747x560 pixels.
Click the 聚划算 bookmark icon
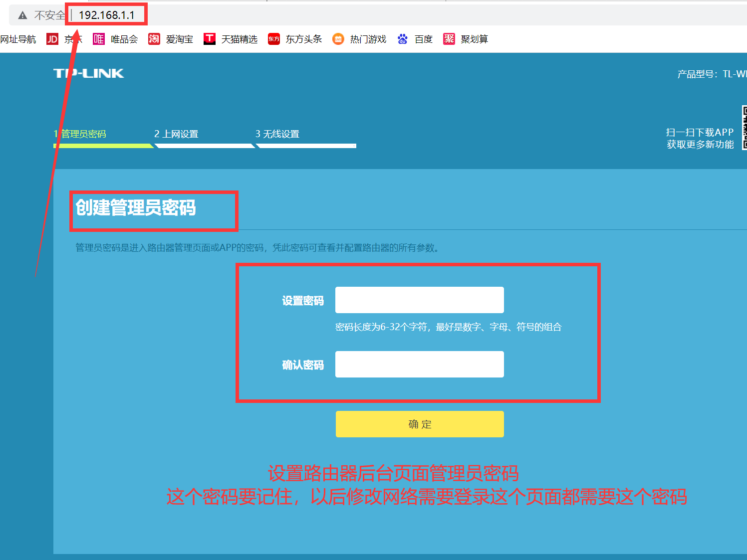click(x=448, y=38)
